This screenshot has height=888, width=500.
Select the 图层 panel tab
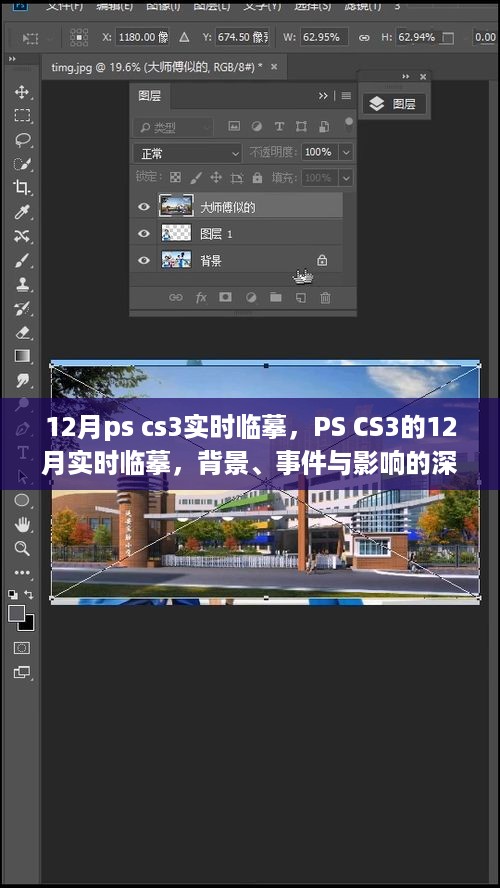149,96
